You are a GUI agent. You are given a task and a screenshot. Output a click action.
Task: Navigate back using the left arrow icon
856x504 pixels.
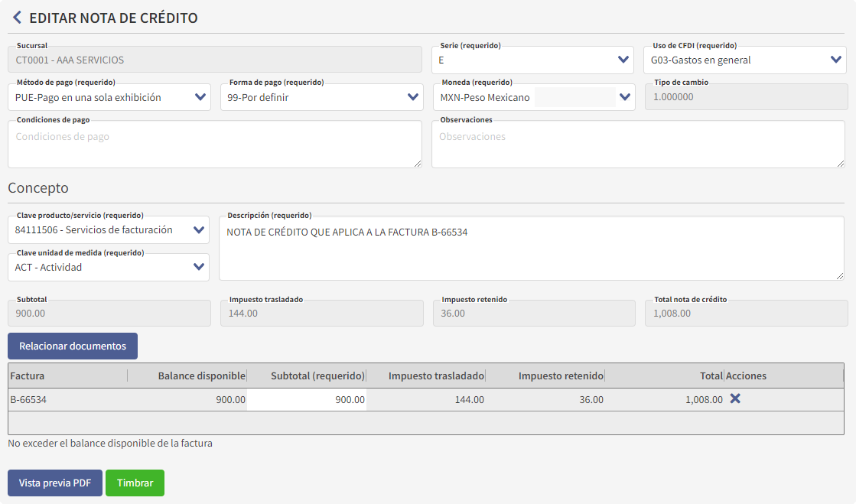click(17, 16)
